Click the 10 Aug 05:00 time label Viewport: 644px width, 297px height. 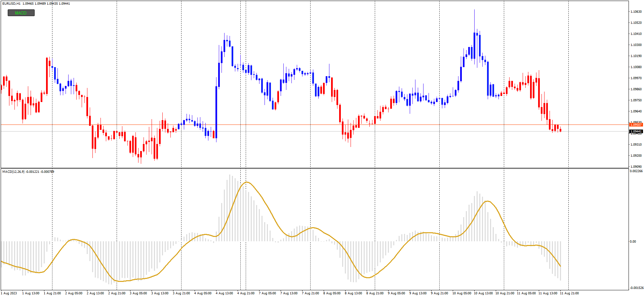click(x=461, y=293)
